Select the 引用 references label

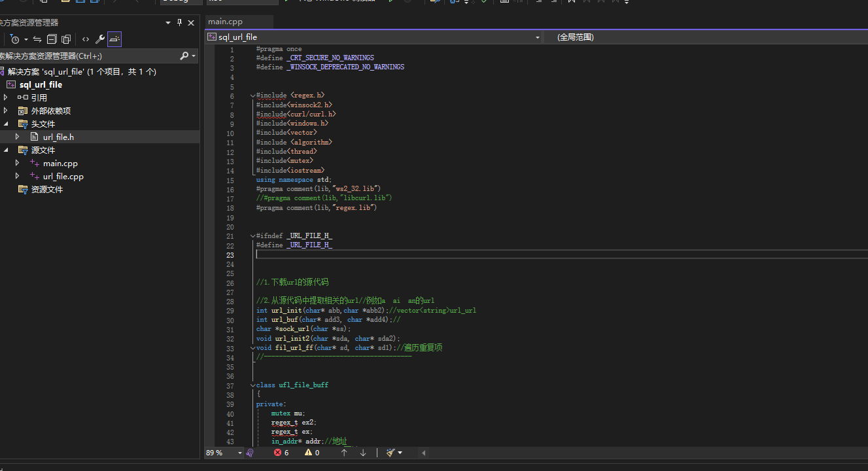point(39,98)
